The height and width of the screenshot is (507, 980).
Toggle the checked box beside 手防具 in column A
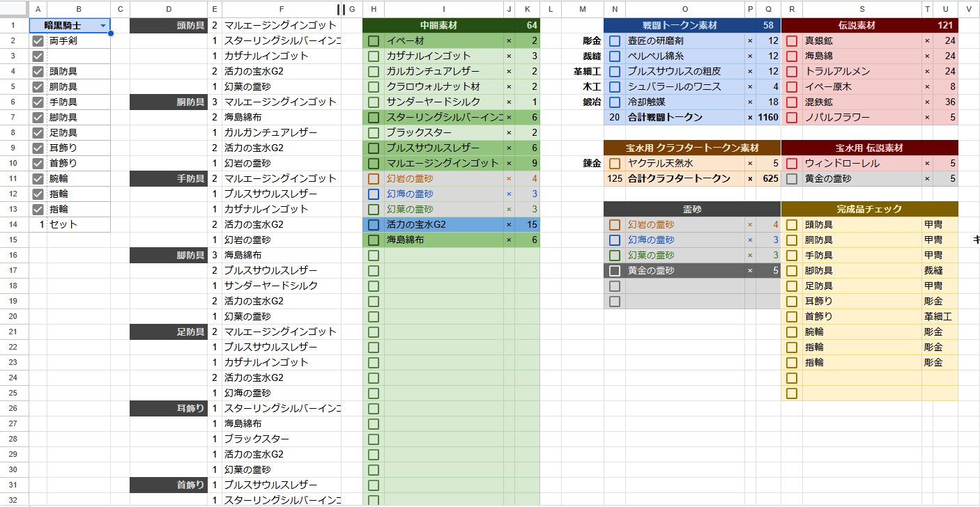(38, 102)
